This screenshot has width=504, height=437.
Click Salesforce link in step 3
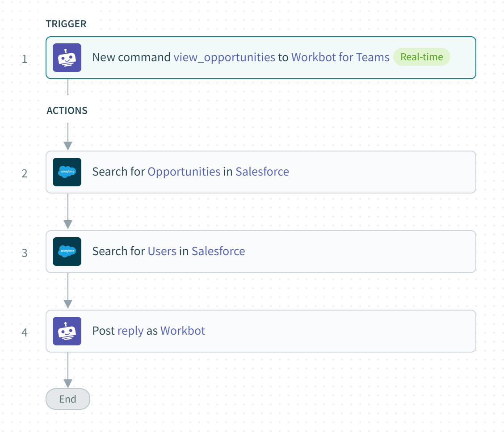(x=218, y=251)
